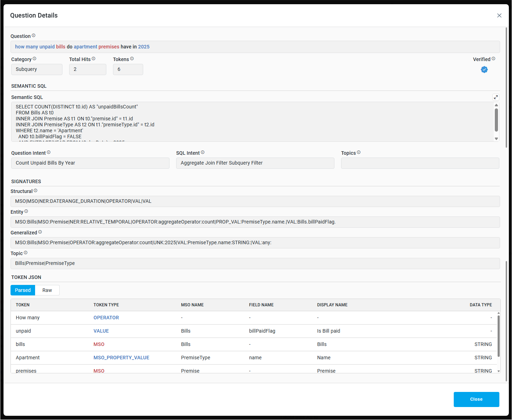Viewport: 512px width, 420px height.
Task: Click the Tokens count field
Action: click(128, 69)
